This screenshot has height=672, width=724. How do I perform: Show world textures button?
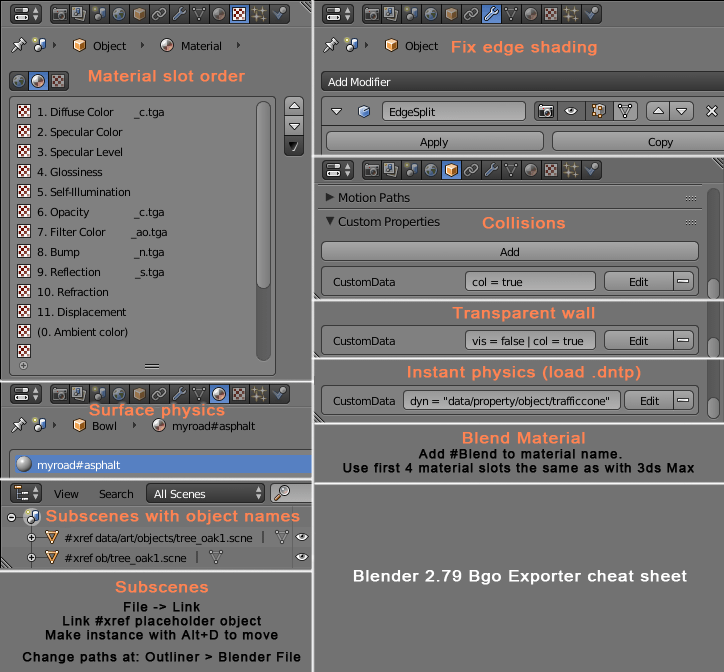point(19,81)
